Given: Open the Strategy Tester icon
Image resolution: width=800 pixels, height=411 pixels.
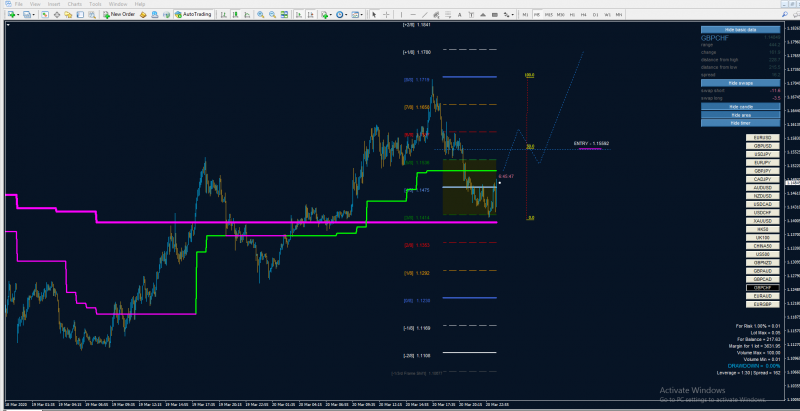Looking at the screenshot, I should point(92,15).
